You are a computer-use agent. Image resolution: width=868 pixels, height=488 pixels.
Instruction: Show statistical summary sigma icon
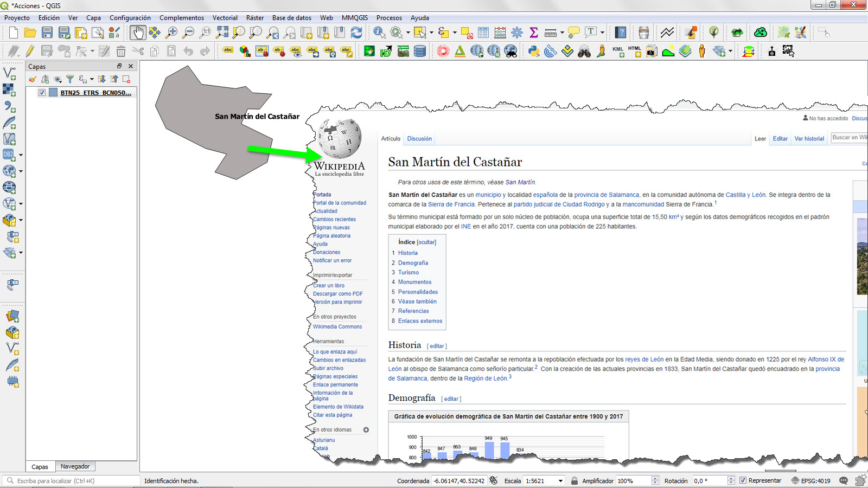tap(534, 33)
